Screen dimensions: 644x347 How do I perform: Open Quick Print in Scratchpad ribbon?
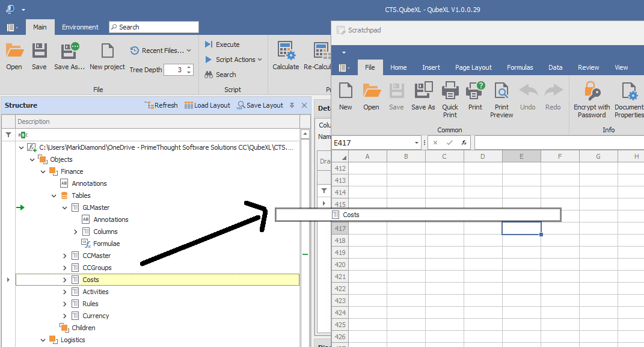pyautogui.click(x=450, y=98)
